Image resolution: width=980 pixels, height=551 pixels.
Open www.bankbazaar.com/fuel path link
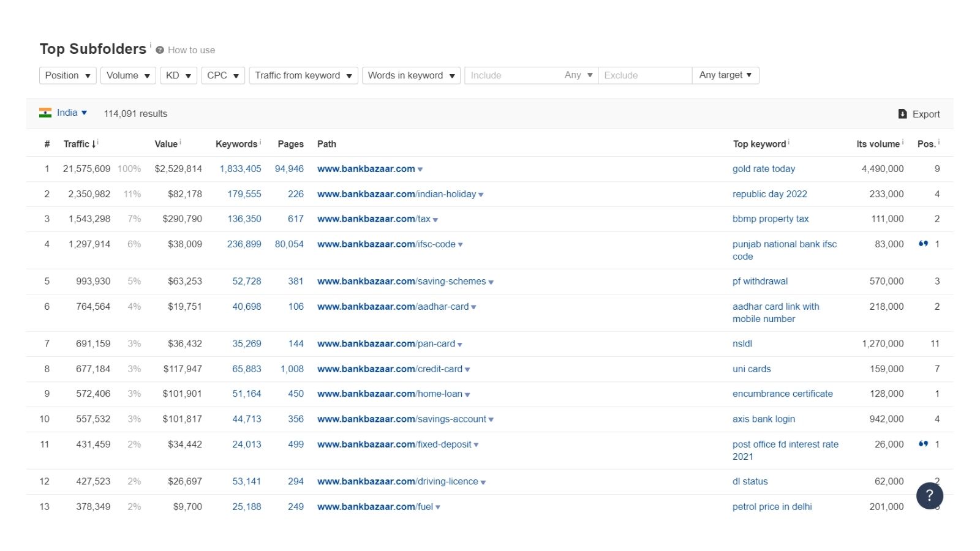(x=375, y=506)
